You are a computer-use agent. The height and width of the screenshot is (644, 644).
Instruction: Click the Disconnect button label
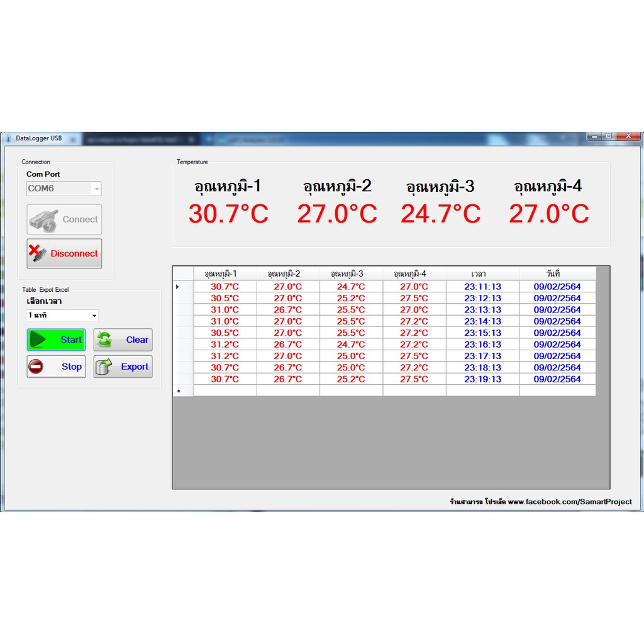pos(74,253)
